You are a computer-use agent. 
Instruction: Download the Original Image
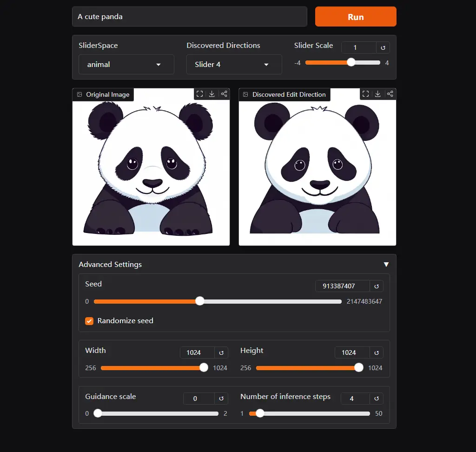(x=212, y=94)
